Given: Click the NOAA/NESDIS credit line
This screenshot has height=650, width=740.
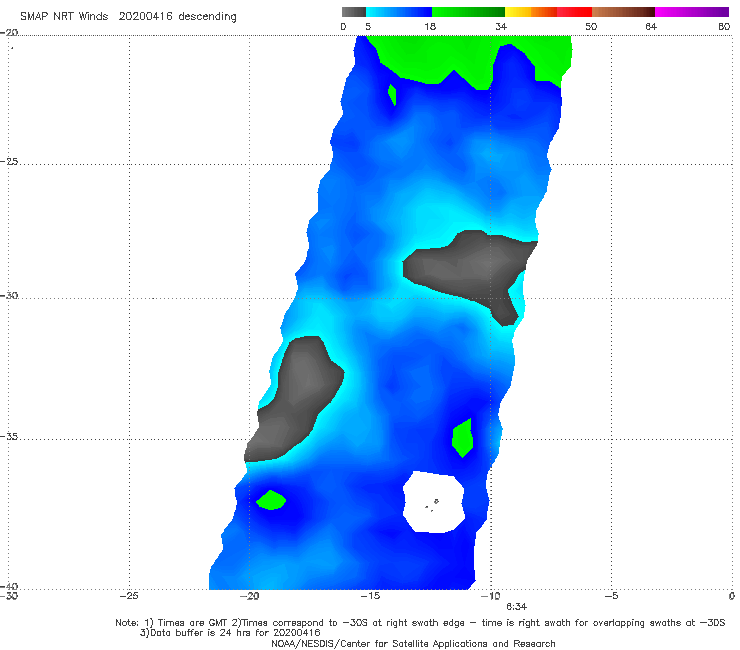Looking at the screenshot, I should tap(413, 644).
